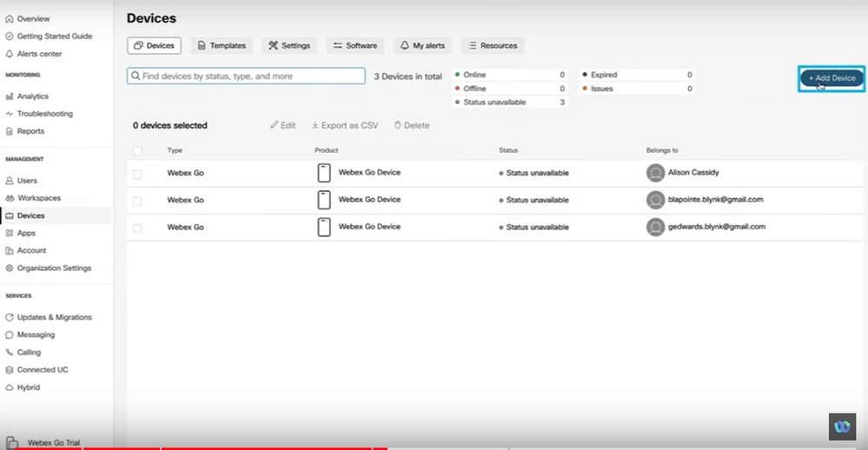This screenshot has height=450, width=868.
Task: Open Users management page
Action: pyautogui.click(x=21, y=181)
